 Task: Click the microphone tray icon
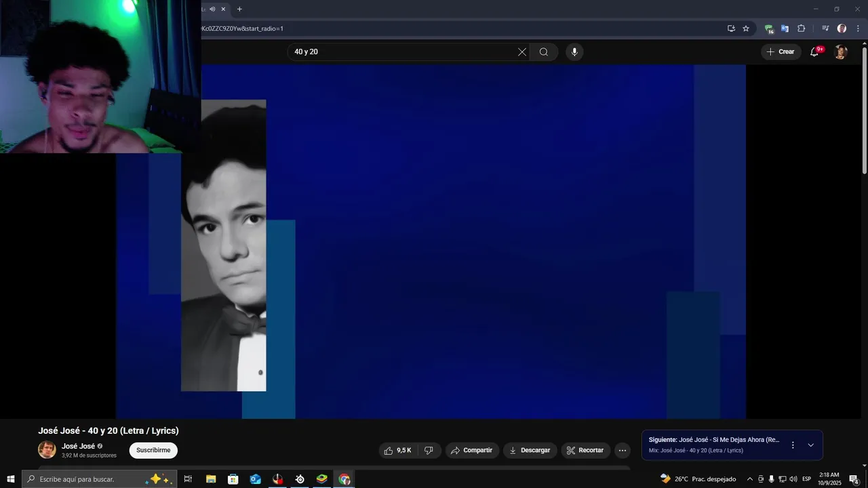point(771,479)
